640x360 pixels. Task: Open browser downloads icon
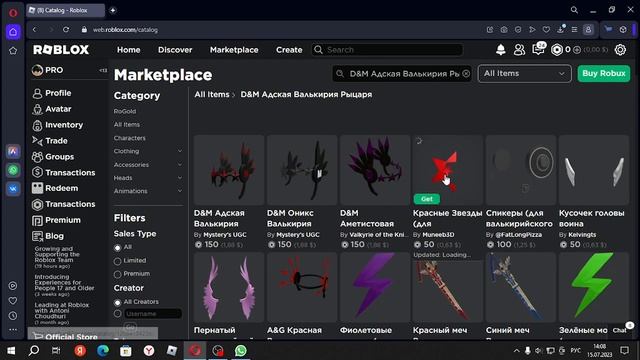[x=560, y=29]
